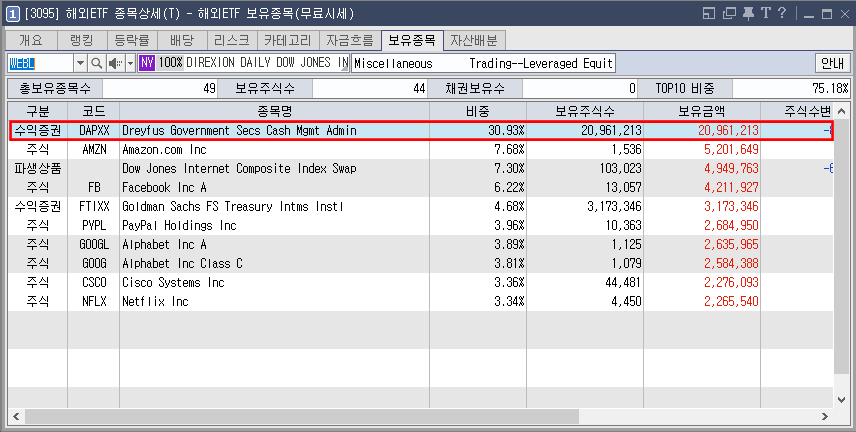Select the Facebook Inc A row
The width and height of the screenshot is (856, 432).
coord(421,187)
